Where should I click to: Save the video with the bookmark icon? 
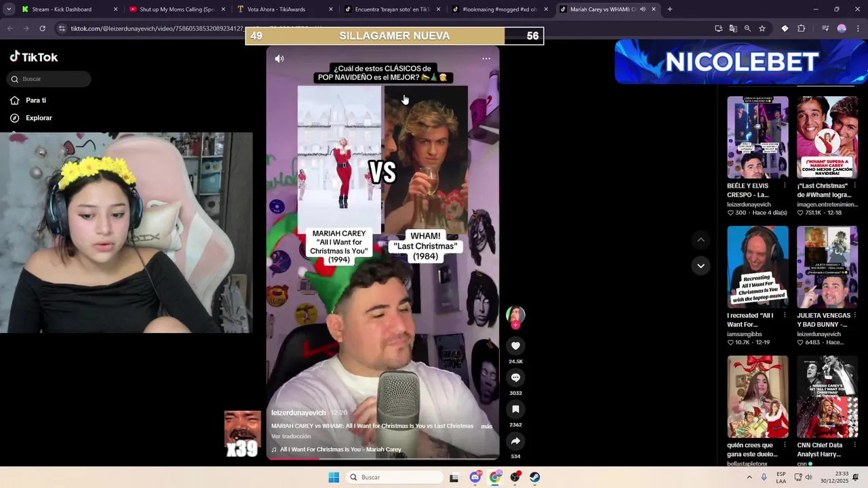point(515,409)
